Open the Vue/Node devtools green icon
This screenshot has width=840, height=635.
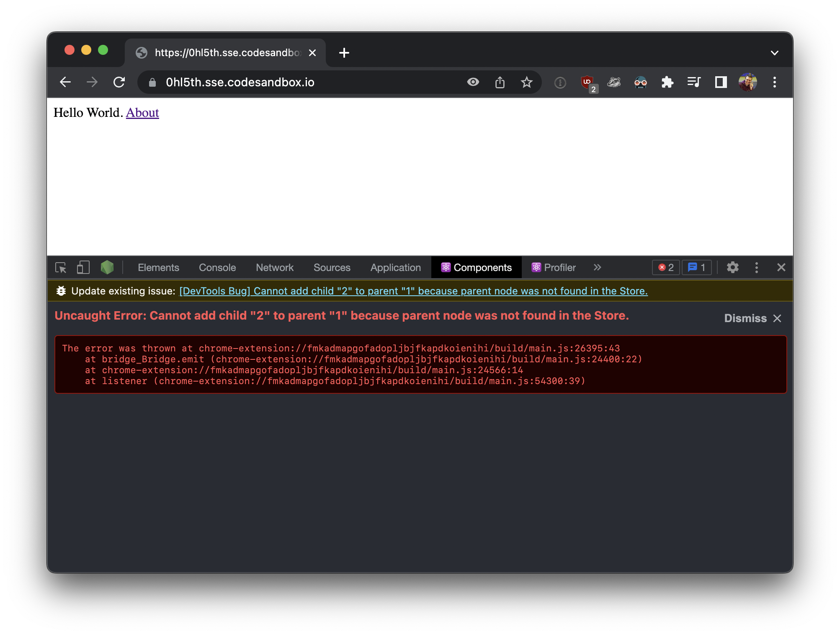click(x=107, y=267)
